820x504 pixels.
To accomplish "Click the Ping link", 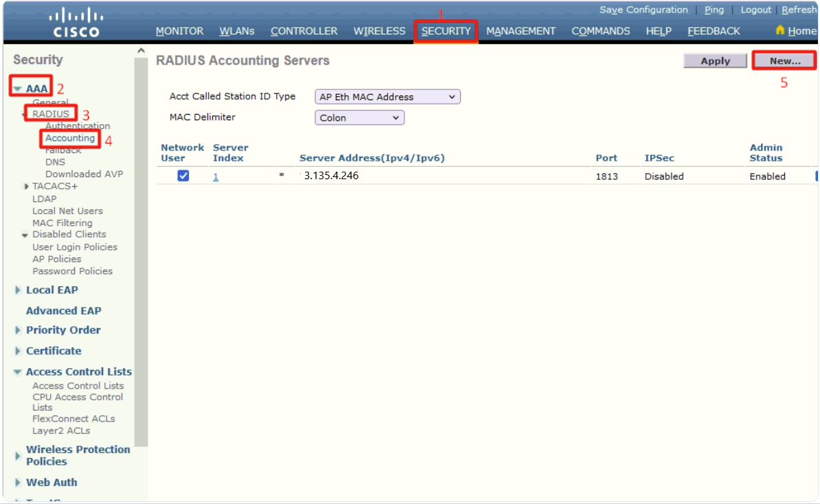I will (714, 10).
